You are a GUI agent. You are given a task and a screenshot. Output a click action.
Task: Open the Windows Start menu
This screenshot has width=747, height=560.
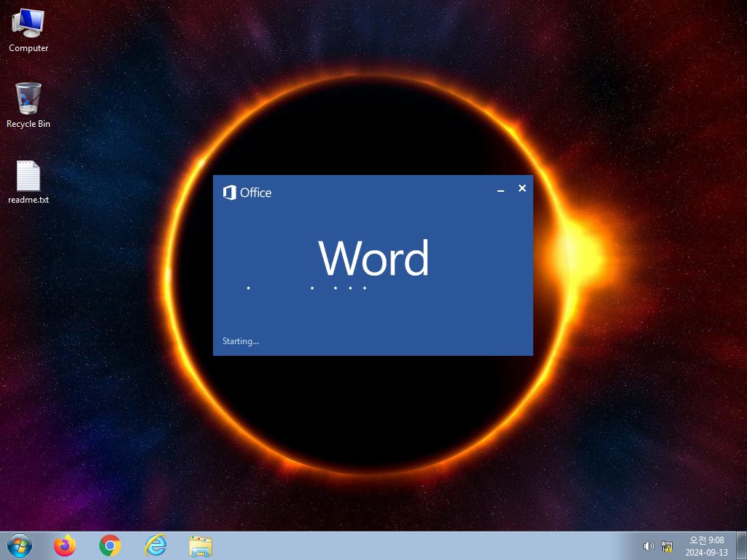pyautogui.click(x=20, y=545)
